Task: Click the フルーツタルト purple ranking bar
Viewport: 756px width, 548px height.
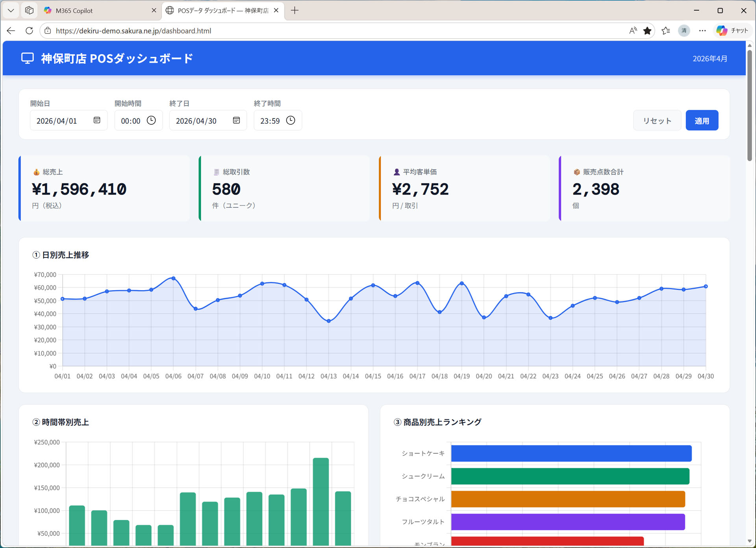Action: 568,522
